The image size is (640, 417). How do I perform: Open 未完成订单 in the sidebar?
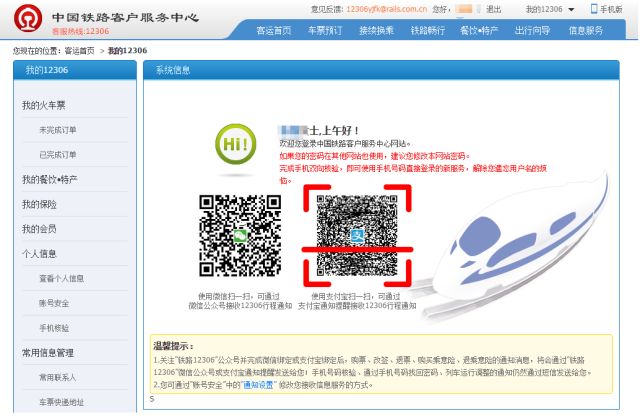point(58,130)
